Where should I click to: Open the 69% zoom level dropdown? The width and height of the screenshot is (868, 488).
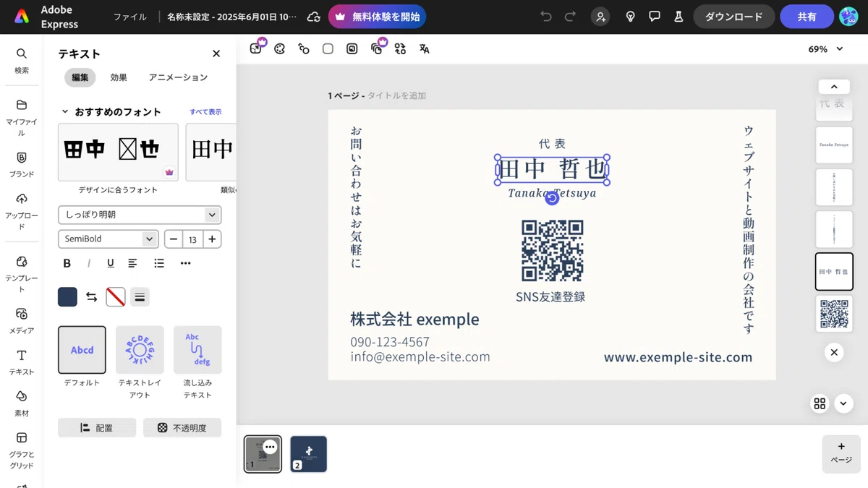click(825, 49)
